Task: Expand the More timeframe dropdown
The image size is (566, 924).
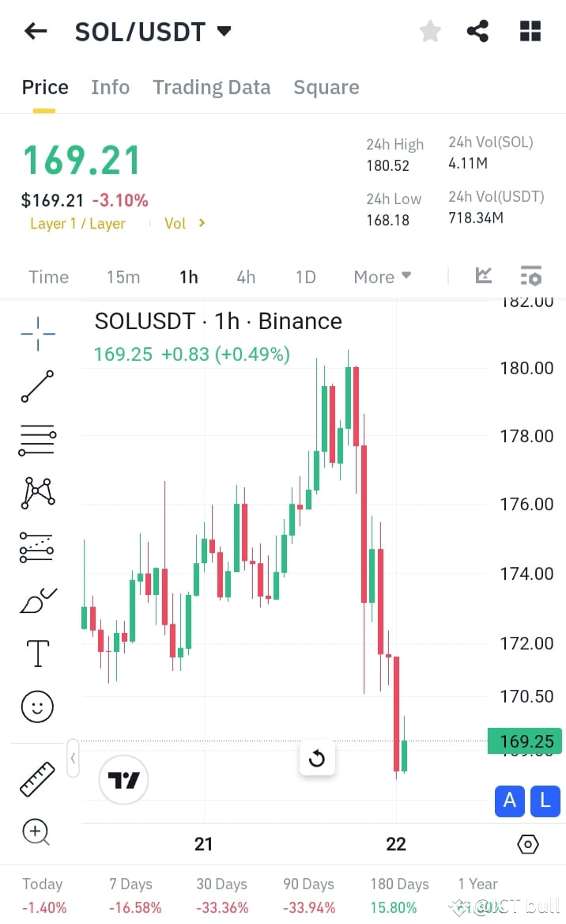Action: pos(382,277)
